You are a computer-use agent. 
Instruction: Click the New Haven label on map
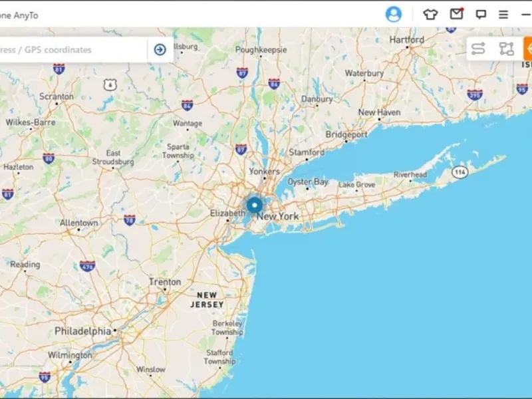click(x=379, y=112)
